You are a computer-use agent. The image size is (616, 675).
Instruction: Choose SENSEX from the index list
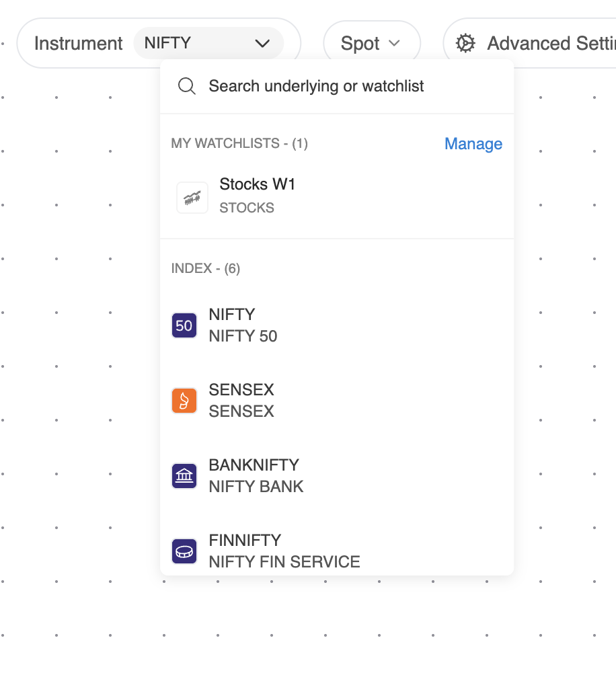(337, 401)
